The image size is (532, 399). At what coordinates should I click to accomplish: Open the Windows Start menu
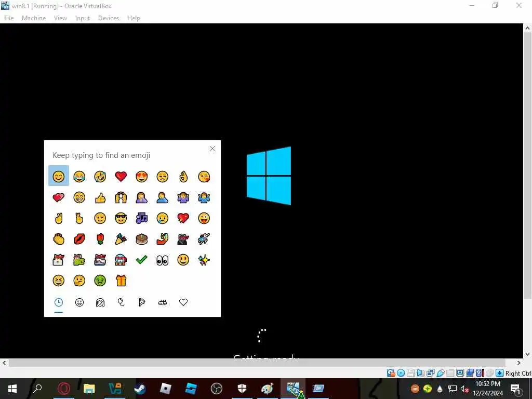point(12,389)
